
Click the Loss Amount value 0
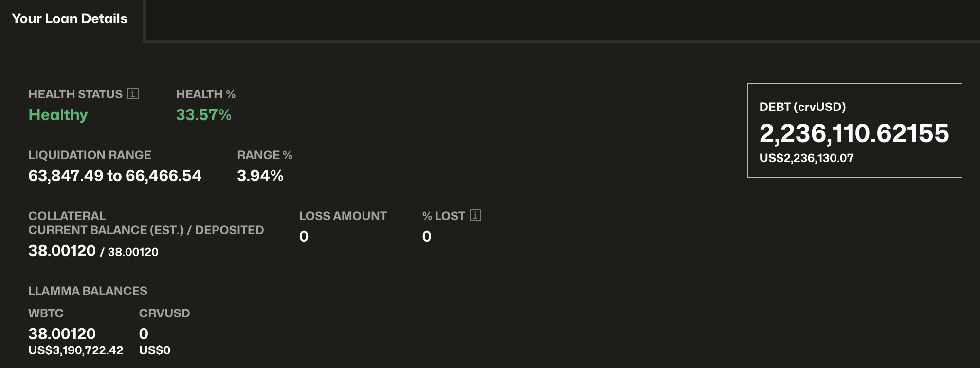point(304,237)
